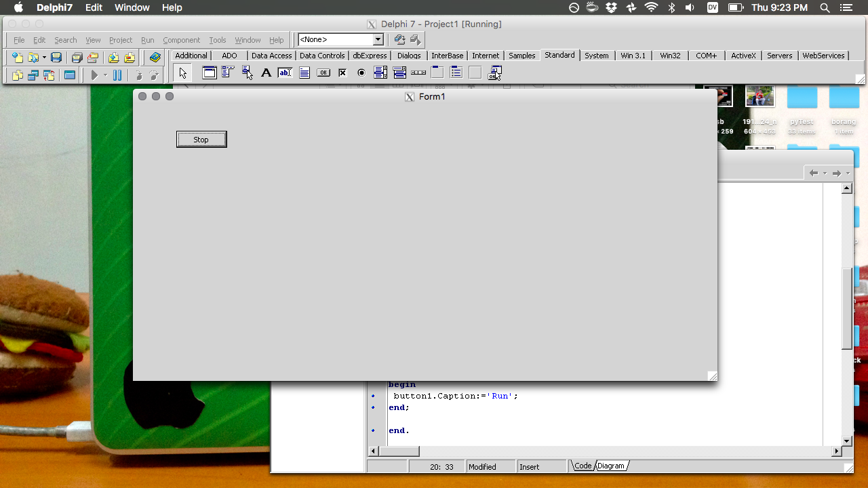
Task: Select the MainMenu component icon
Action: click(228, 73)
